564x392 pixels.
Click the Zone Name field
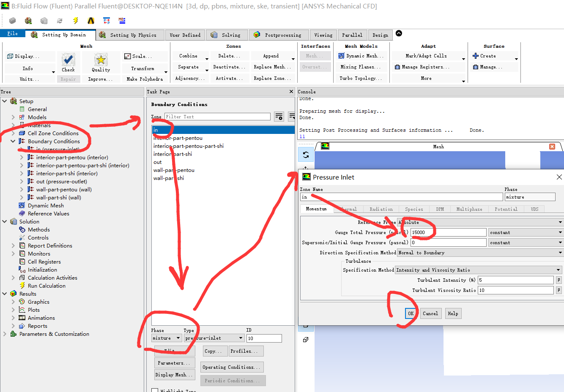(401, 197)
